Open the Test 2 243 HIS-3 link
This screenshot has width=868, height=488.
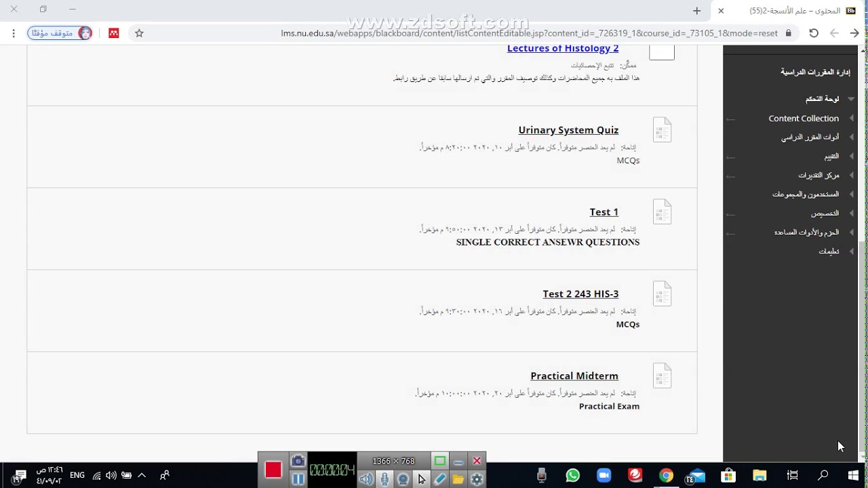point(580,294)
